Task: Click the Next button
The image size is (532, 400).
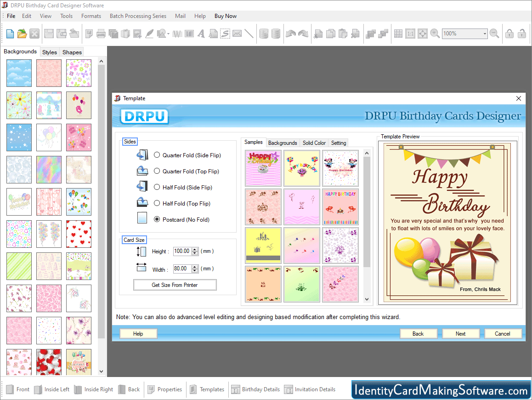Action: (x=460, y=334)
